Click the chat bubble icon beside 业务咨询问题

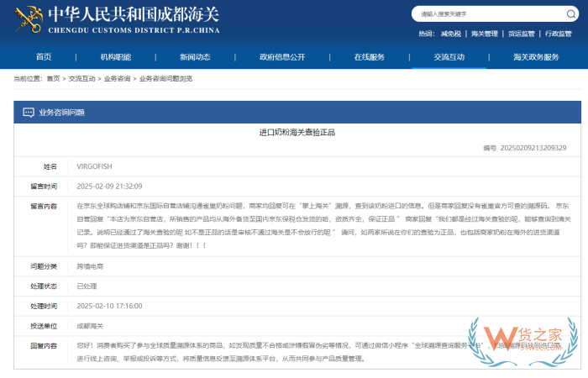(x=29, y=113)
